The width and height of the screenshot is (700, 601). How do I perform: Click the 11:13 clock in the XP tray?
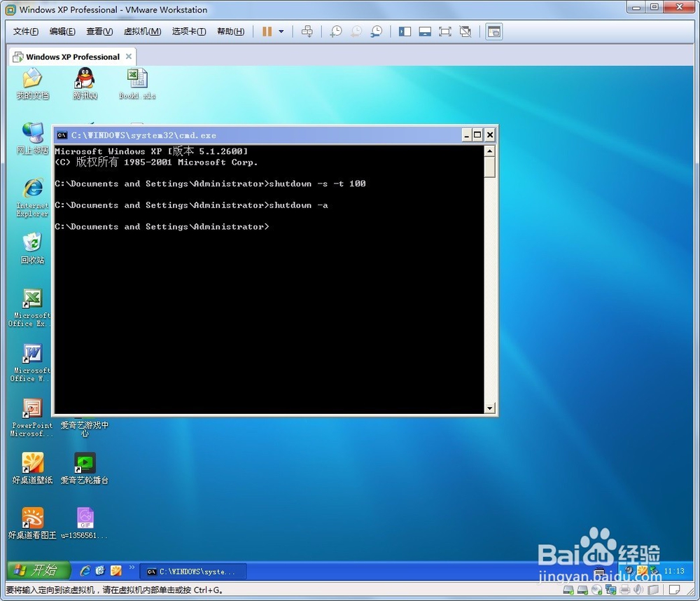coord(674,571)
